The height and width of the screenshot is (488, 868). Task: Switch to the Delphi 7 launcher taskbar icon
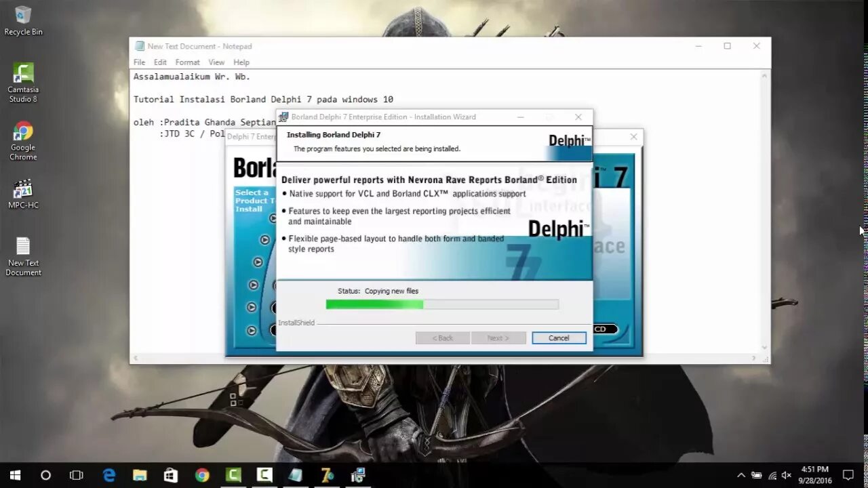pyautogui.click(x=327, y=475)
